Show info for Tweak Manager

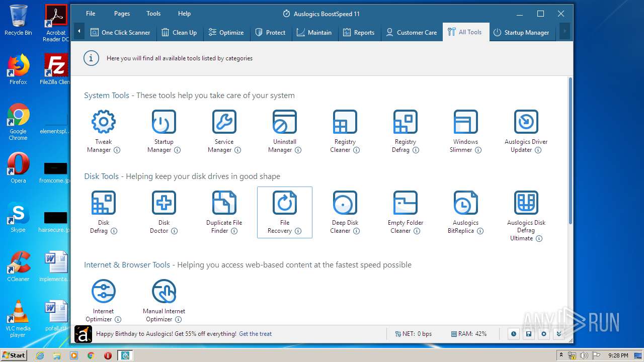[x=117, y=150]
